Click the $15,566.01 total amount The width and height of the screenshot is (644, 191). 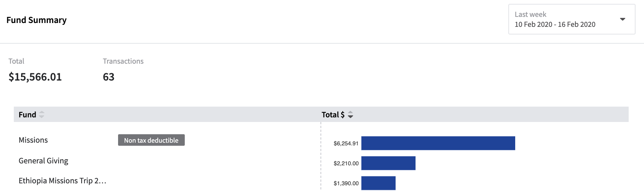pos(35,77)
